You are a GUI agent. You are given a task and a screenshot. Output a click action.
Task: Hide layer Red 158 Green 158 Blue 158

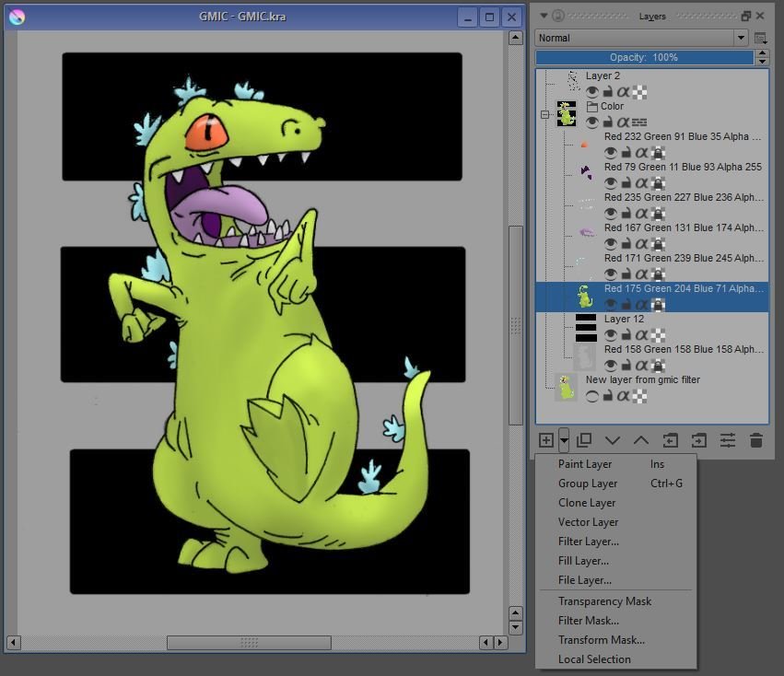tap(611, 366)
